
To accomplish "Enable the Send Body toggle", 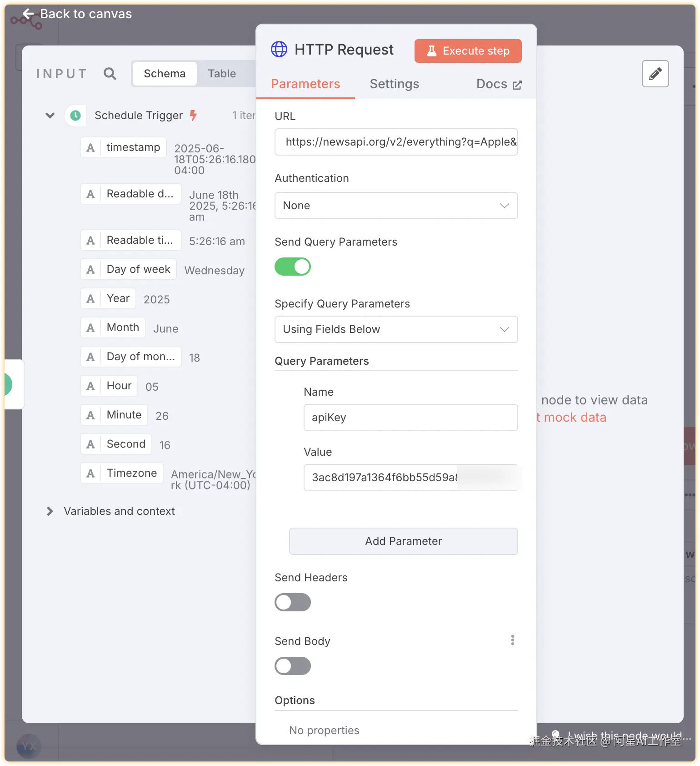I will click(293, 666).
